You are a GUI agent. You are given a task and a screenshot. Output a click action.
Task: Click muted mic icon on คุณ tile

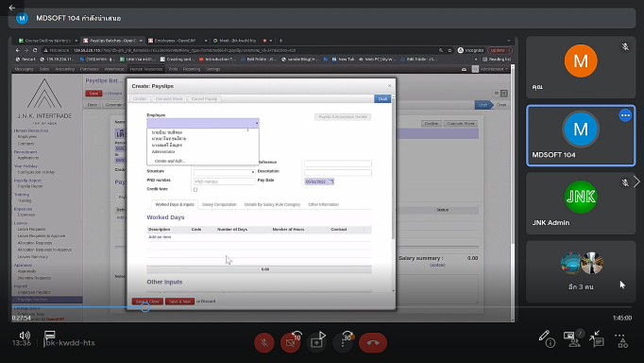coord(625,47)
